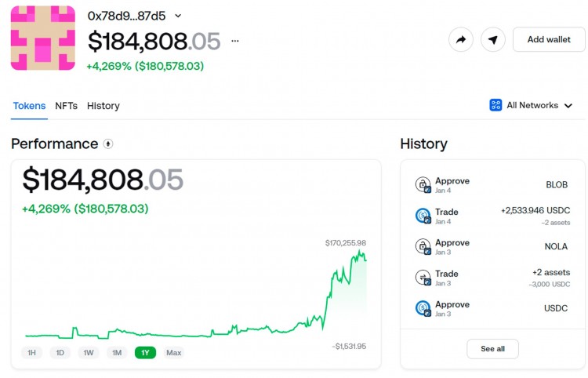588x378 pixels.
Task: Click the Add wallet button
Action: pyautogui.click(x=548, y=39)
